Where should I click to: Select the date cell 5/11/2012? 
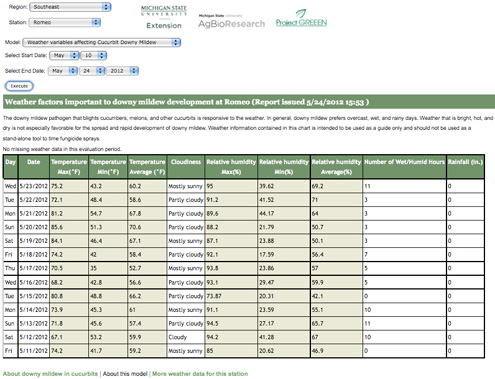[34, 351]
